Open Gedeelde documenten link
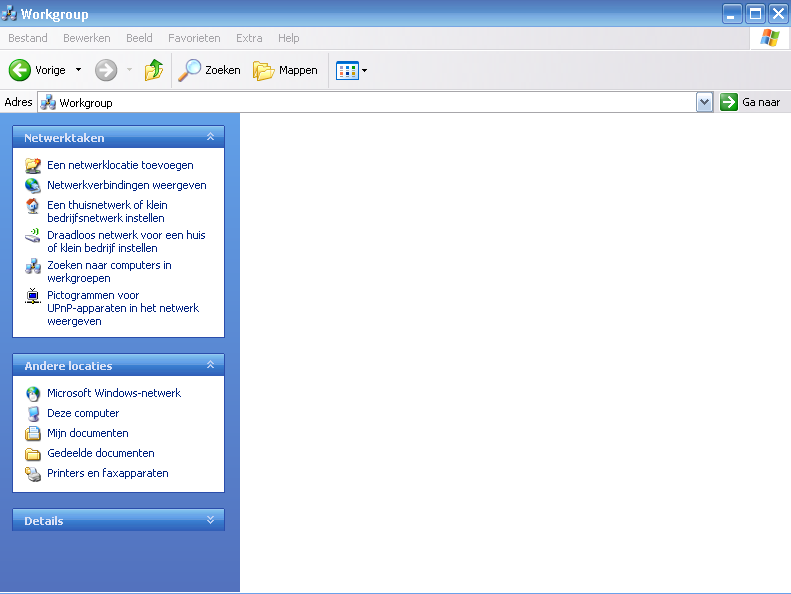Viewport: 791px width, 594px height. pos(101,454)
